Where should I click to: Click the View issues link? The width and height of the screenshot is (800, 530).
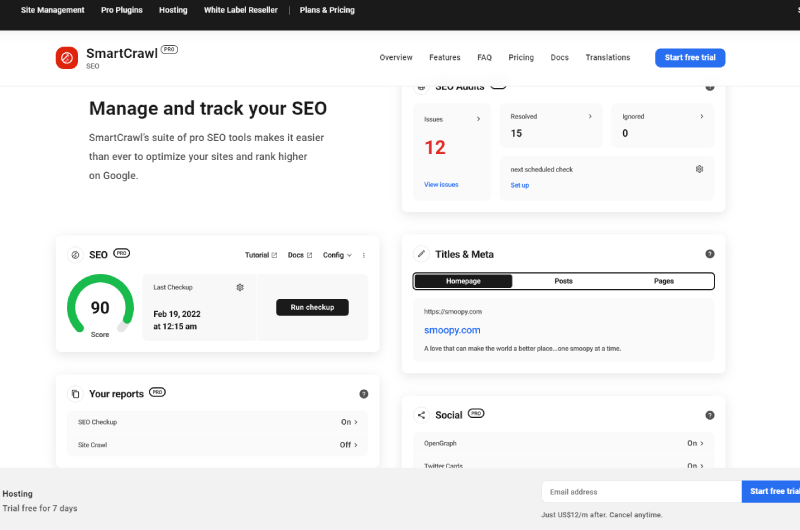click(x=441, y=185)
